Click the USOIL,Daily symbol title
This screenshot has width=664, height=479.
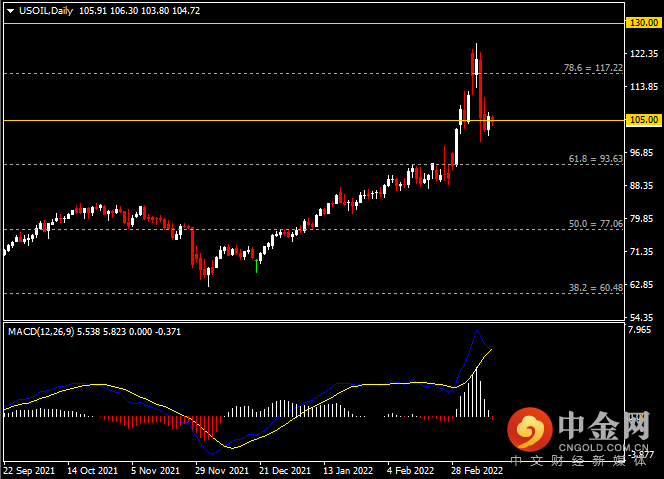46,11
